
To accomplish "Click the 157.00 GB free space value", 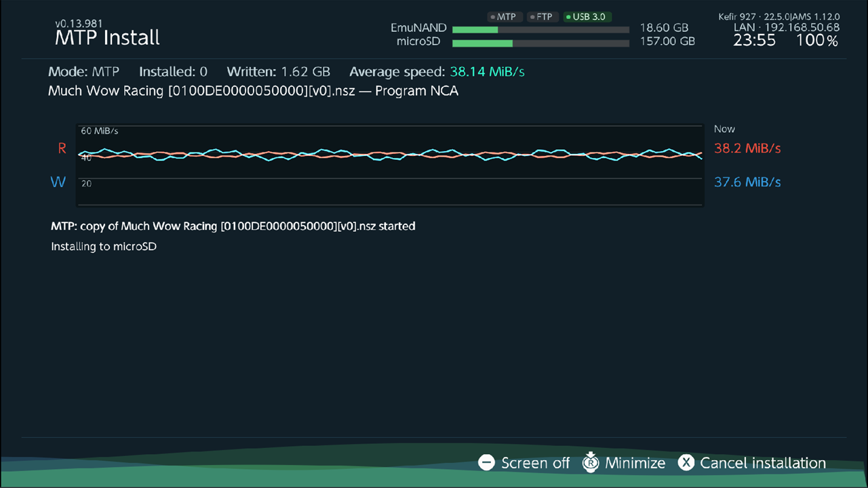I will 667,41.
